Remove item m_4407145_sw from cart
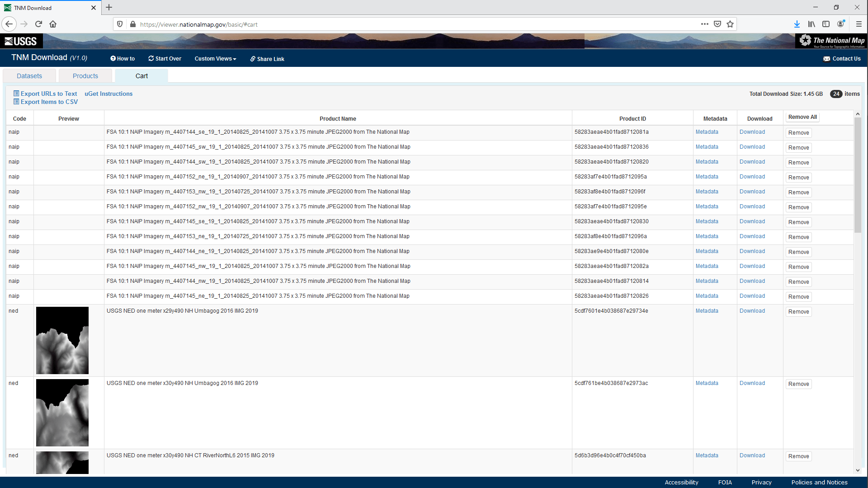Viewport: 868px width, 488px height. click(798, 148)
